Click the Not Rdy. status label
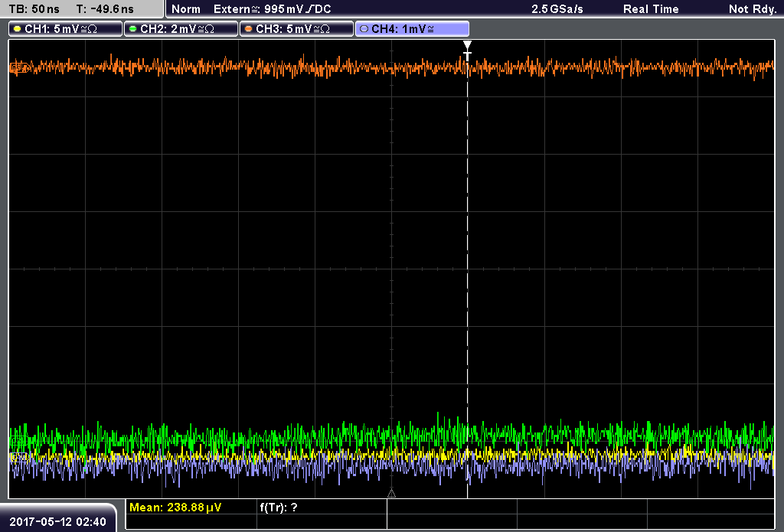Image resolution: width=784 pixels, height=532 pixels. (753, 9)
